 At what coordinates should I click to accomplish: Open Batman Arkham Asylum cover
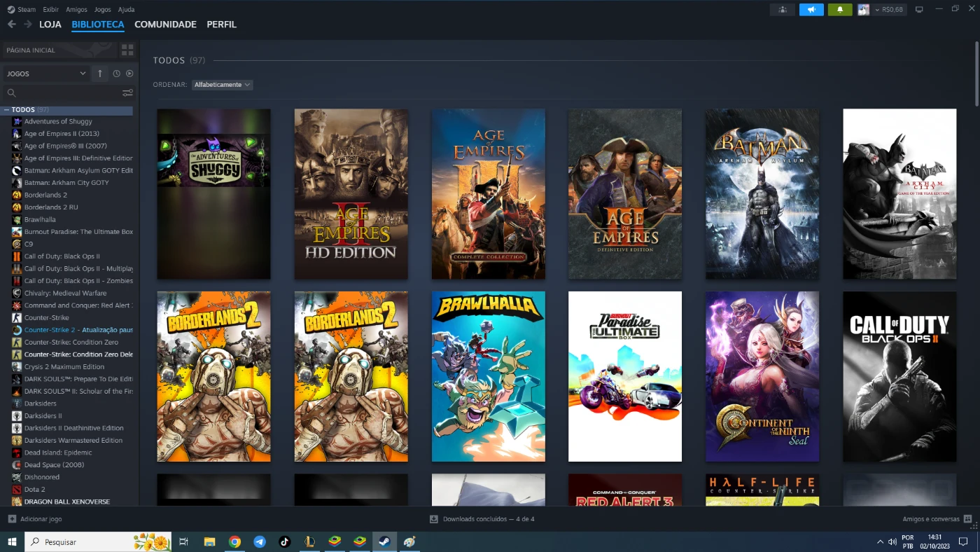762,194
